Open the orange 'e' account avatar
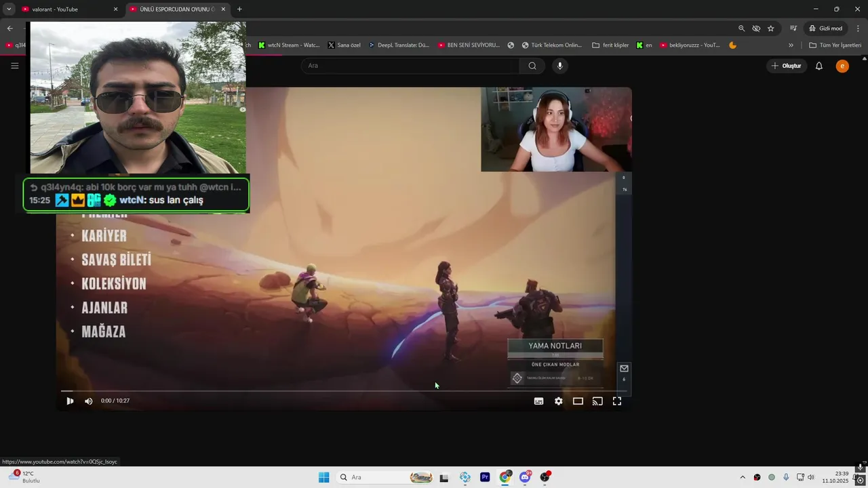This screenshot has width=868, height=488. 842,66
